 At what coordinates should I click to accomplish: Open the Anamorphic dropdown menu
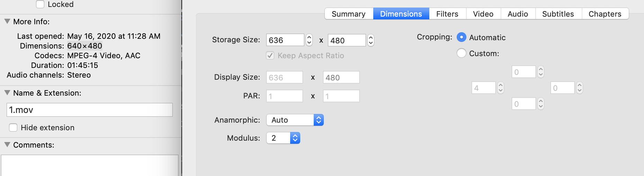295,120
